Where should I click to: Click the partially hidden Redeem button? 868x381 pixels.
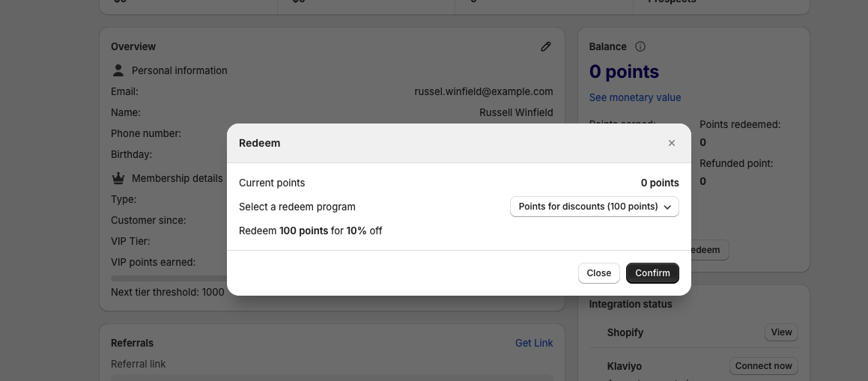[x=708, y=251]
